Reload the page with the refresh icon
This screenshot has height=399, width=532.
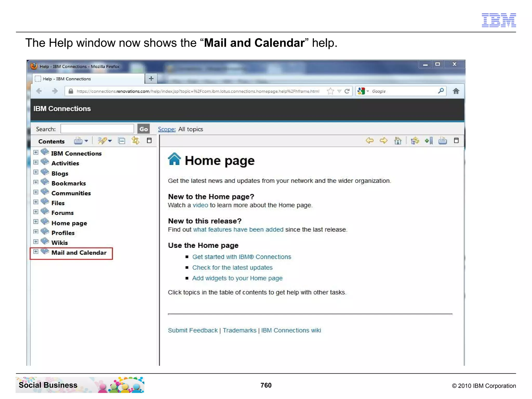click(347, 91)
